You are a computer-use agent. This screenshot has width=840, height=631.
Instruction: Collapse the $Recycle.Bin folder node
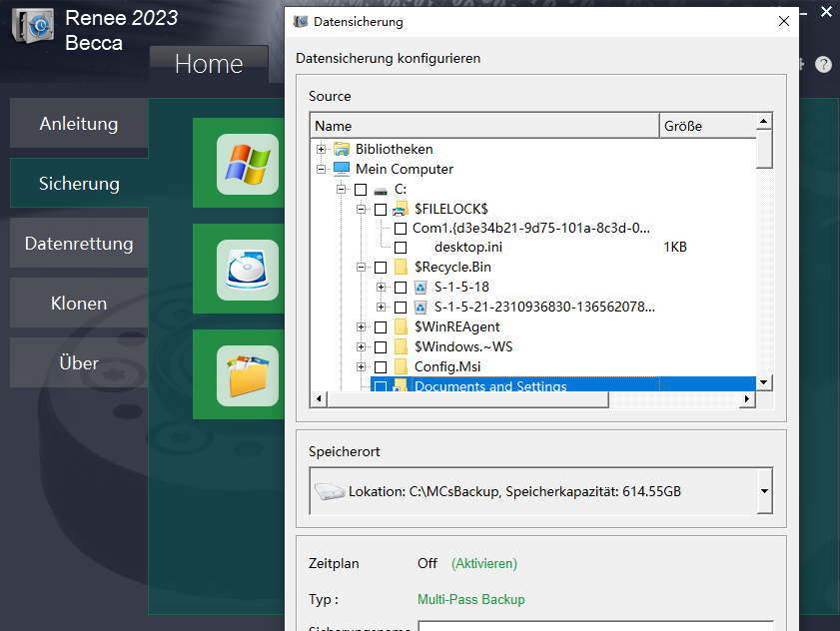point(362,267)
